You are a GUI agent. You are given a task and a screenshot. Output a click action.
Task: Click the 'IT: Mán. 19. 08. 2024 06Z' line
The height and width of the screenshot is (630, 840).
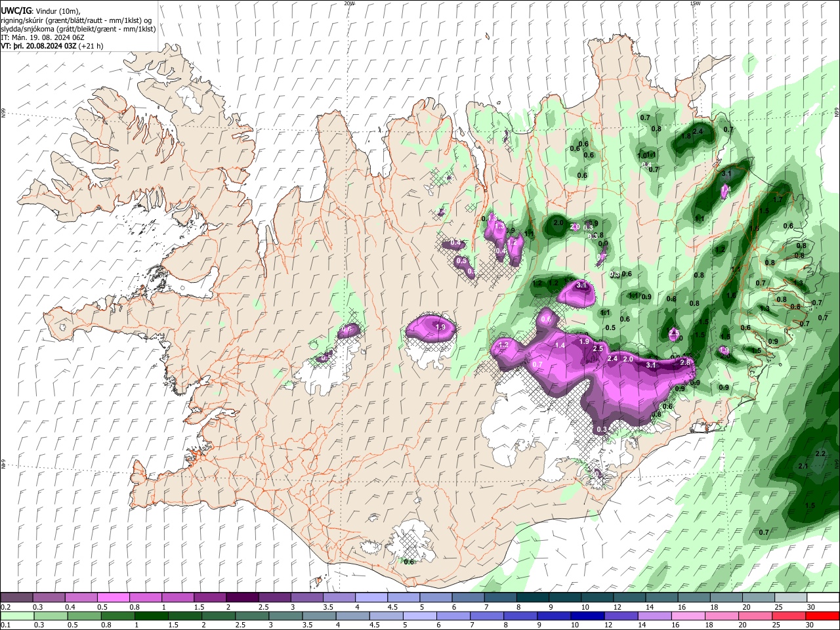pos(42,38)
